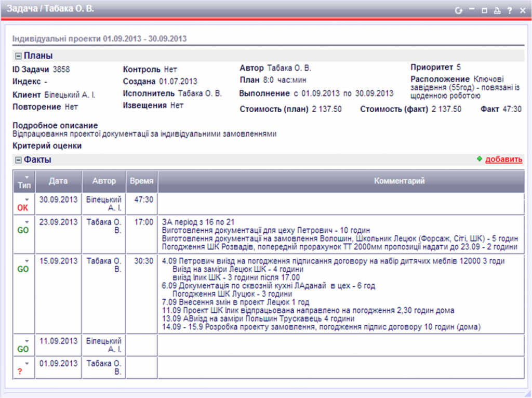
Task: Click Исполнитель value Табака О. В.
Action: click(200, 94)
